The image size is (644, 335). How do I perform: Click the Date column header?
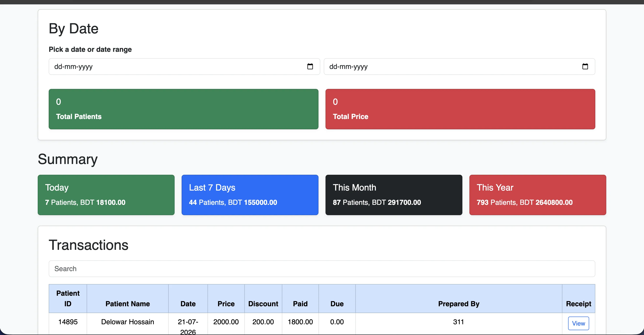coord(188,299)
